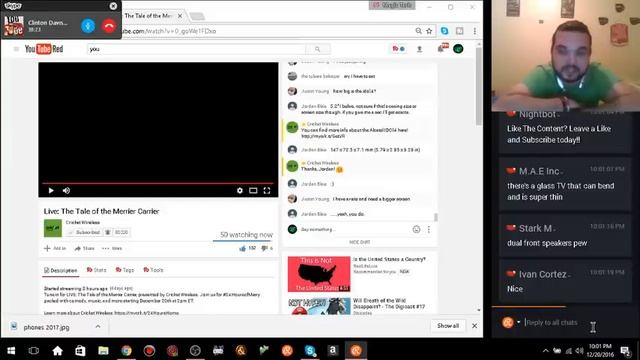Screen dimensions: 640x360
Task: Click the Skype extension icon in Chrome
Action: (x=444, y=31)
